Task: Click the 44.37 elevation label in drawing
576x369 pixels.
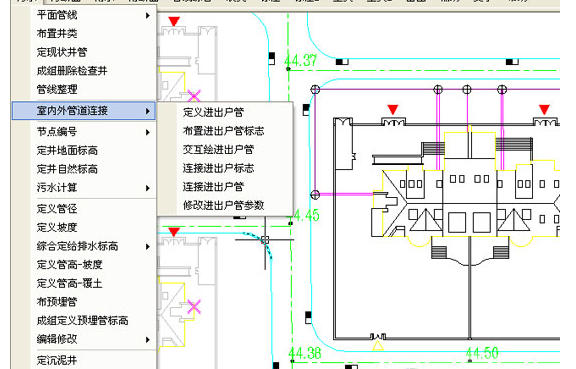Action: tap(300, 60)
